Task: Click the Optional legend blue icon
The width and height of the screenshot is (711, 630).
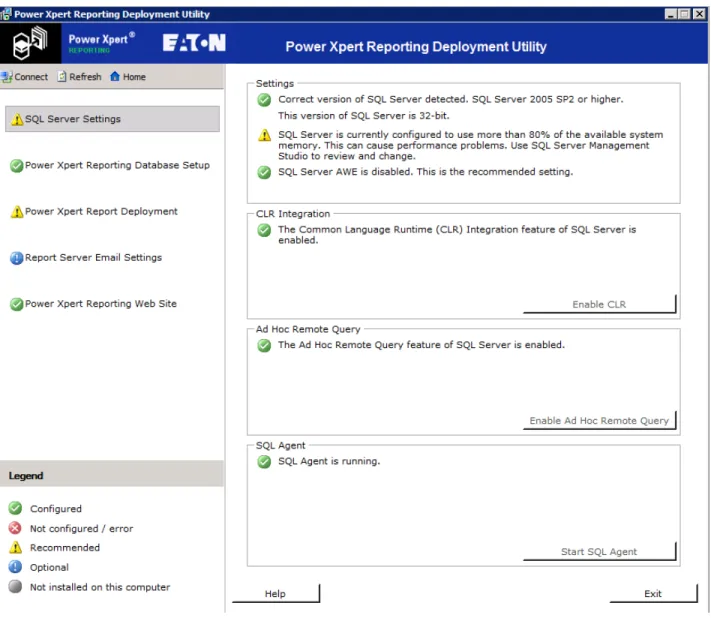Action: pos(15,567)
